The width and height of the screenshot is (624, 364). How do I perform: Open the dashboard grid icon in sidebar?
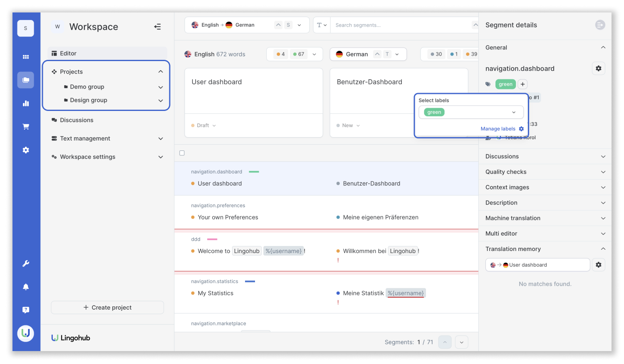pyautogui.click(x=26, y=57)
